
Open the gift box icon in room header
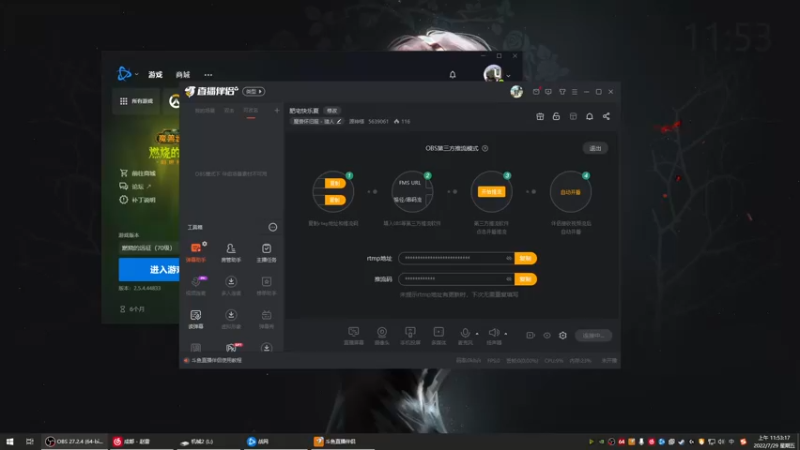tap(540, 116)
